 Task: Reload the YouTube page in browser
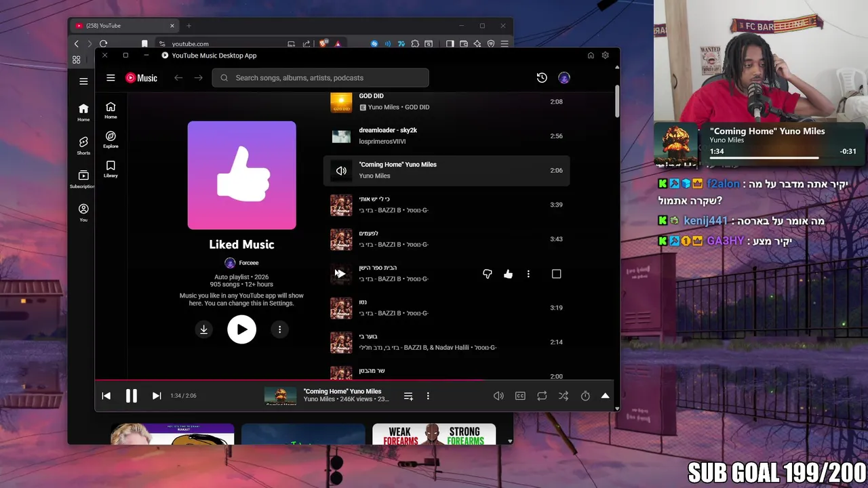coord(103,43)
